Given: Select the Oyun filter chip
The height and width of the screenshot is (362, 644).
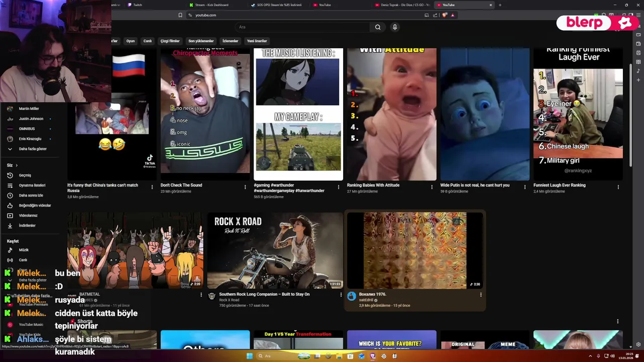Looking at the screenshot, I should (130, 41).
